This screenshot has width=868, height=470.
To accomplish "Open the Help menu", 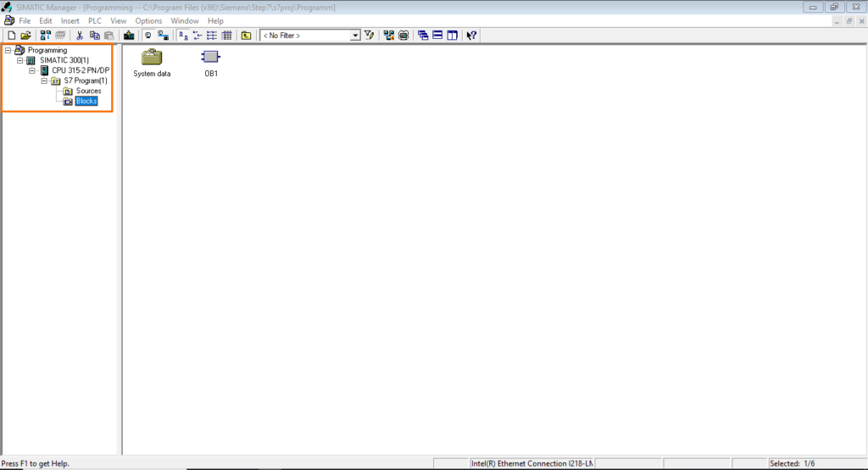I will pos(215,21).
